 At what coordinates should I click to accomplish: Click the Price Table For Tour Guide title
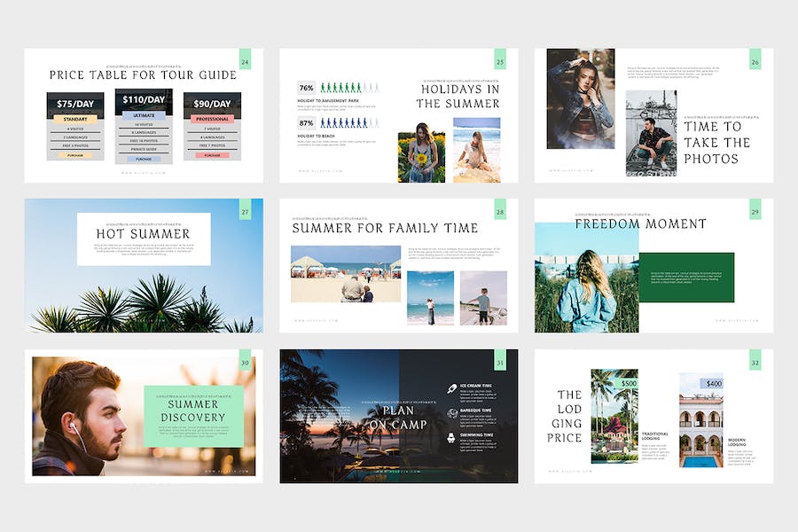143,74
